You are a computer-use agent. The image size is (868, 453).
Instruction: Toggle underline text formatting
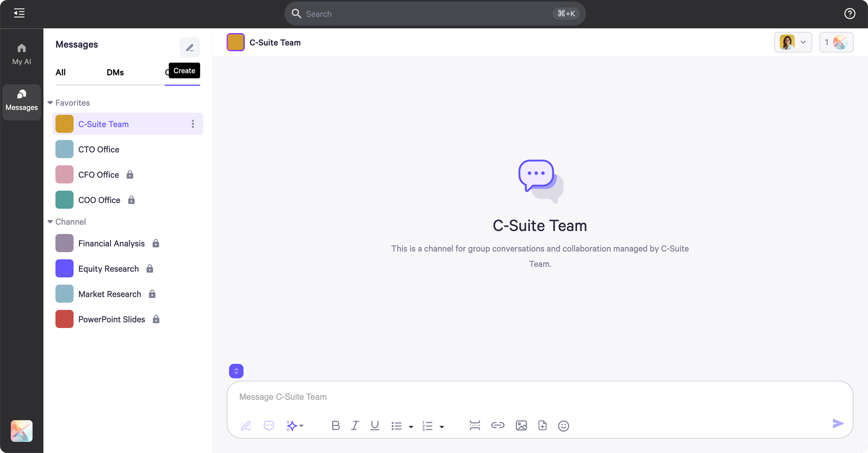[x=375, y=425]
